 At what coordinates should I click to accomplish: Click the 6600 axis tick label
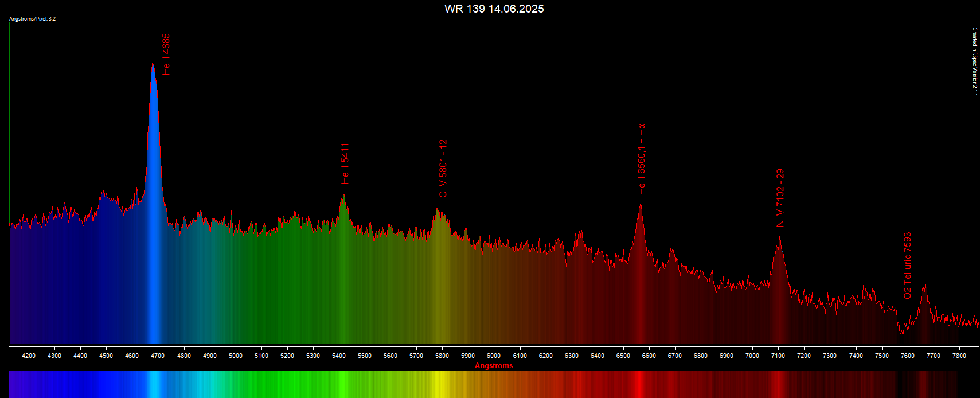[x=649, y=356]
